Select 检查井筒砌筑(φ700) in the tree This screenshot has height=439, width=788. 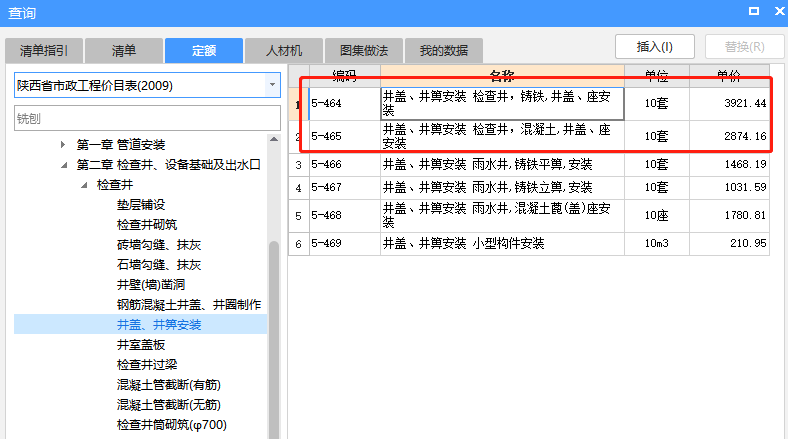[x=172, y=425]
